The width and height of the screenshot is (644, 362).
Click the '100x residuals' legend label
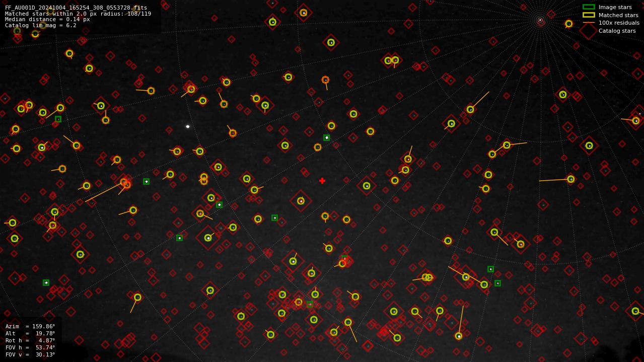click(619, 23)
